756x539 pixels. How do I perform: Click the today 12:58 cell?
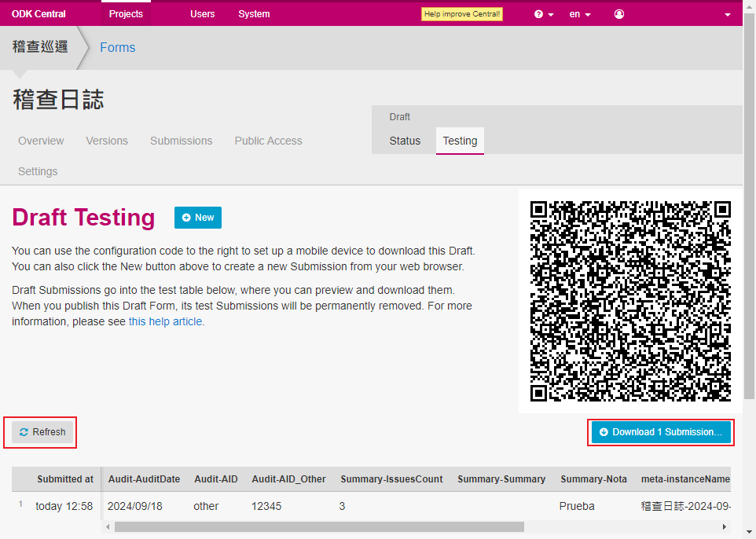(x=64, y=506)
